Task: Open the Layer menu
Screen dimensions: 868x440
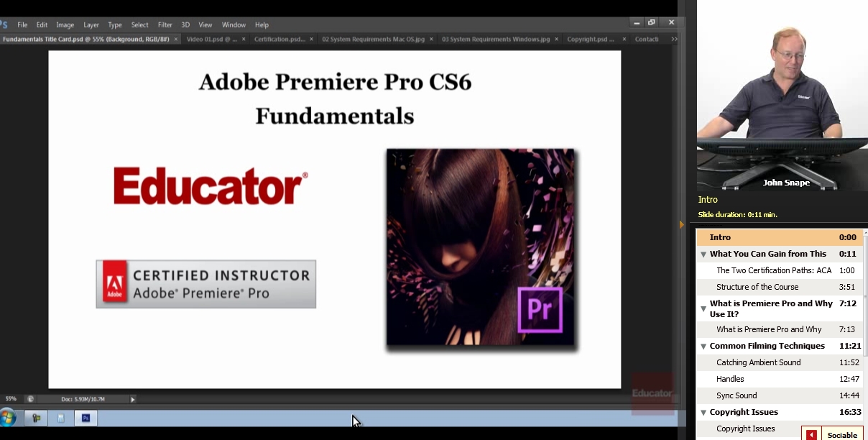Action: pyautogui.click(x=91, y=24)
